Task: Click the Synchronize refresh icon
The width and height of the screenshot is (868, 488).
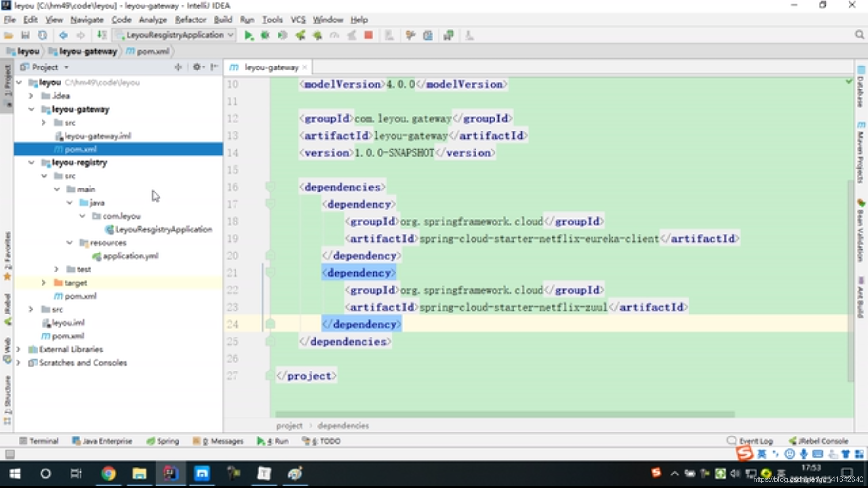Action: tap(42, 35)
